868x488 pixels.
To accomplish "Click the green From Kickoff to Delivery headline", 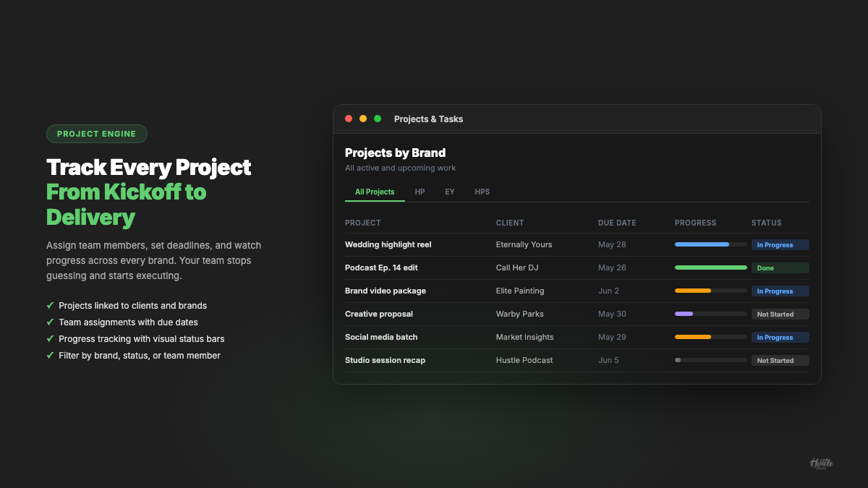I will [x=127, y=205].
